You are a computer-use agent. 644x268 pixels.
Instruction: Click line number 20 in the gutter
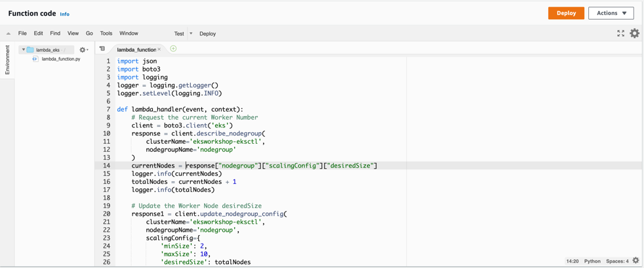coord(107,213)
